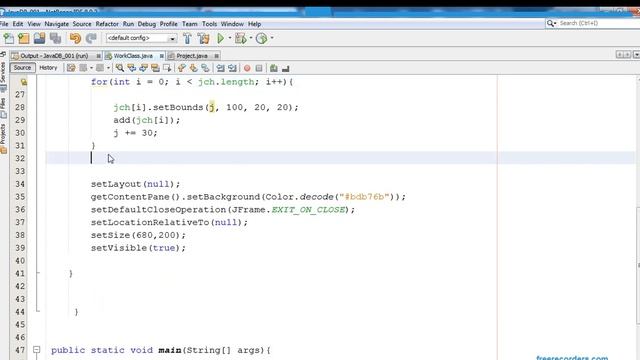Open Back navigation history dropdown arrow
Screen dimensions: 640x360
pyautogui.click(x=91, y=68)
